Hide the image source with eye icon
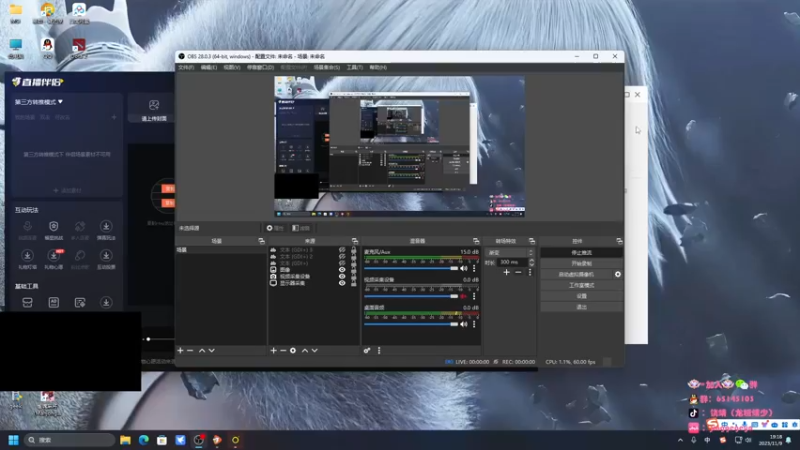Screen dimensions: 800x450 tap(342, 270)
